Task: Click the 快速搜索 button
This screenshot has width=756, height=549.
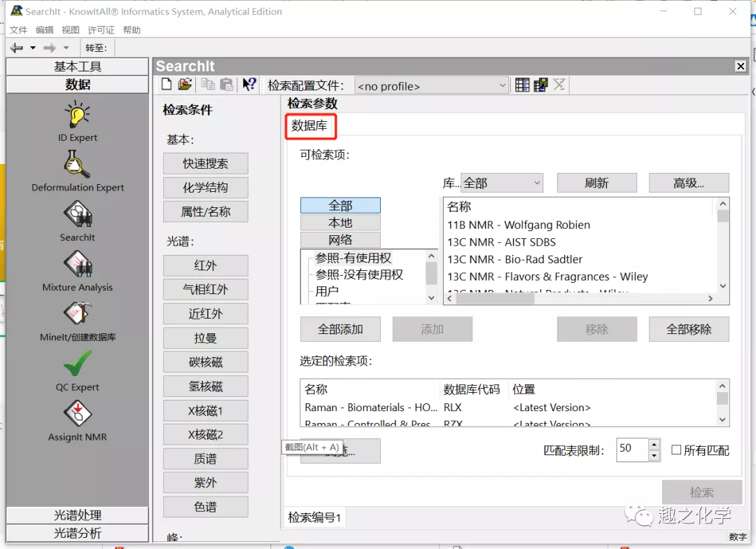Action: [x=205, y=164]
